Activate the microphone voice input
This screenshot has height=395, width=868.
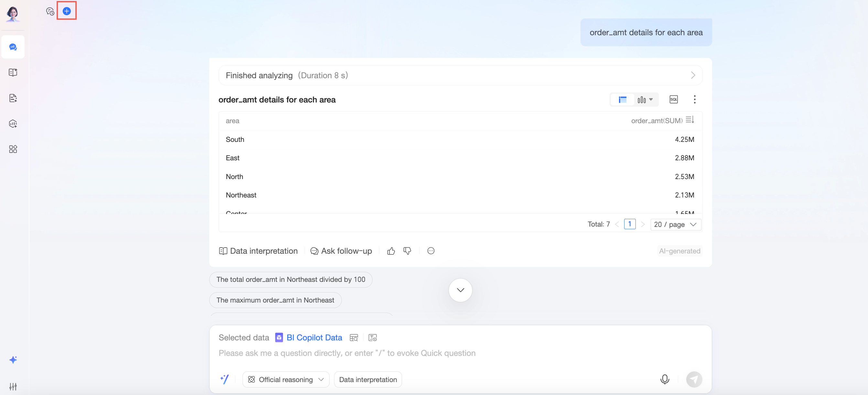665,379
